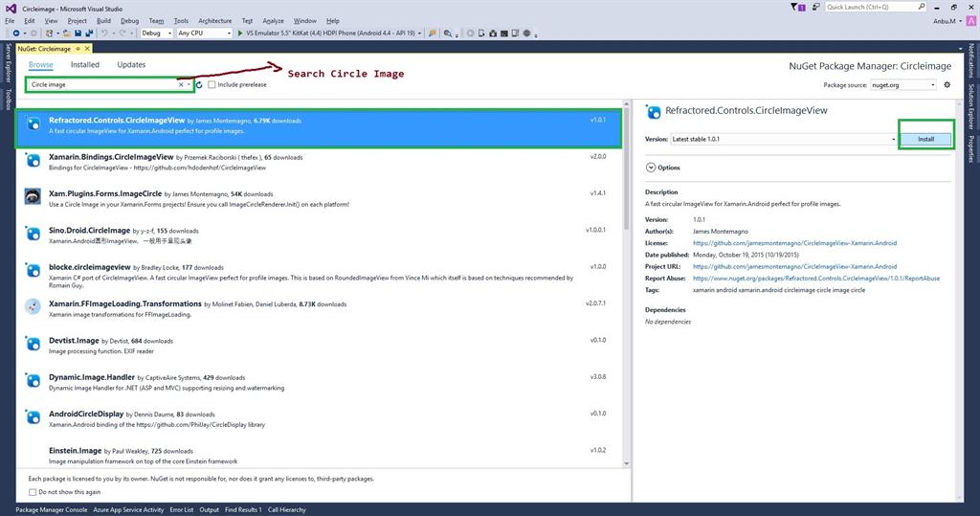This screenshot has height=516, width=980.
Task: Click the Xamarin.Bindings.CircleImageView package icon
Action: (33, 160)
